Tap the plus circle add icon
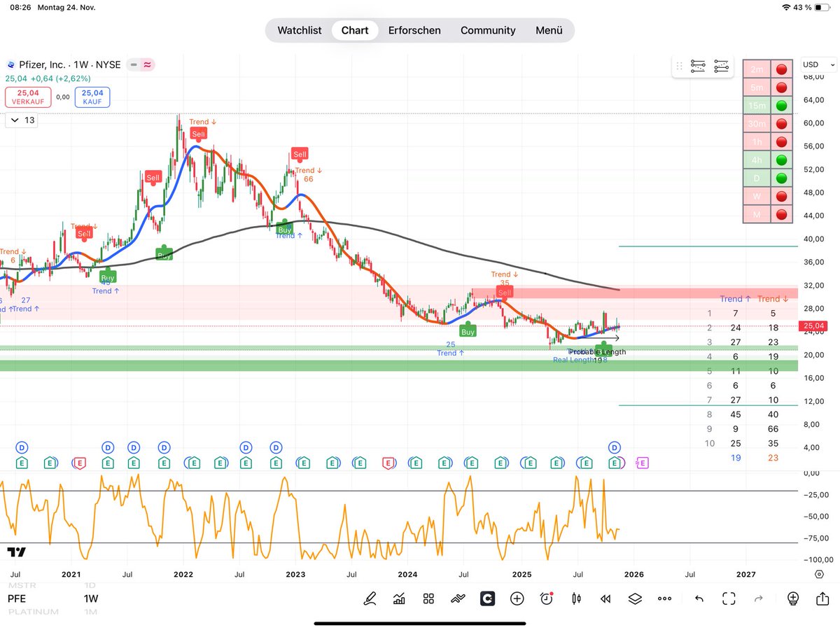Image resolution: width=840 pixels, height=630 pixels. (x=517, y=598)
